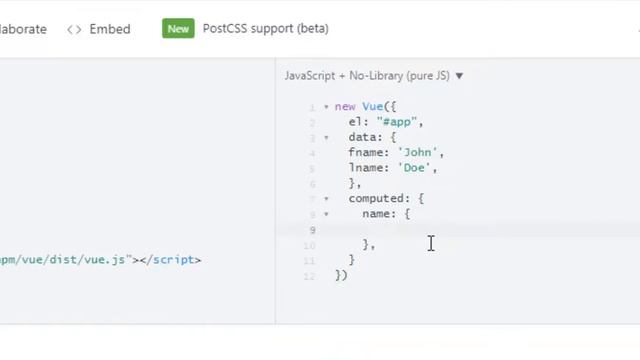640x360 pixels.
Task: Click the triangle arrow beside pure JS
Action: (459, 76)
